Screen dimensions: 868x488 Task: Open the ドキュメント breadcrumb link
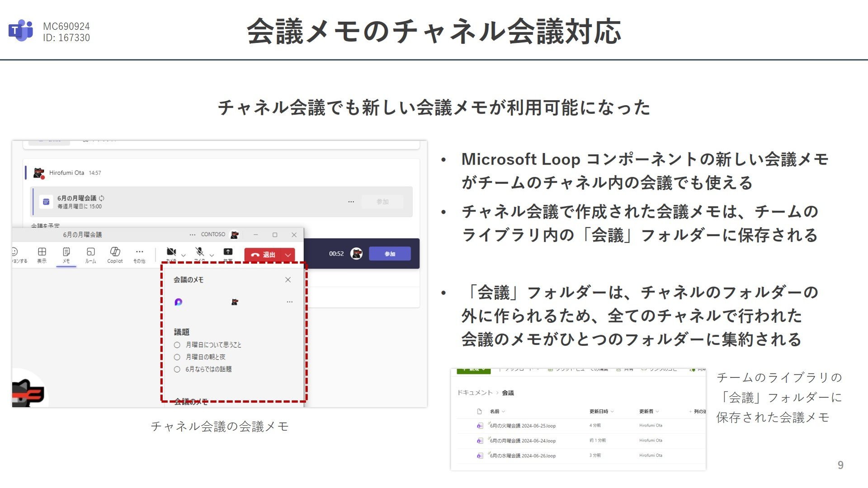click(x=475, y=393)
